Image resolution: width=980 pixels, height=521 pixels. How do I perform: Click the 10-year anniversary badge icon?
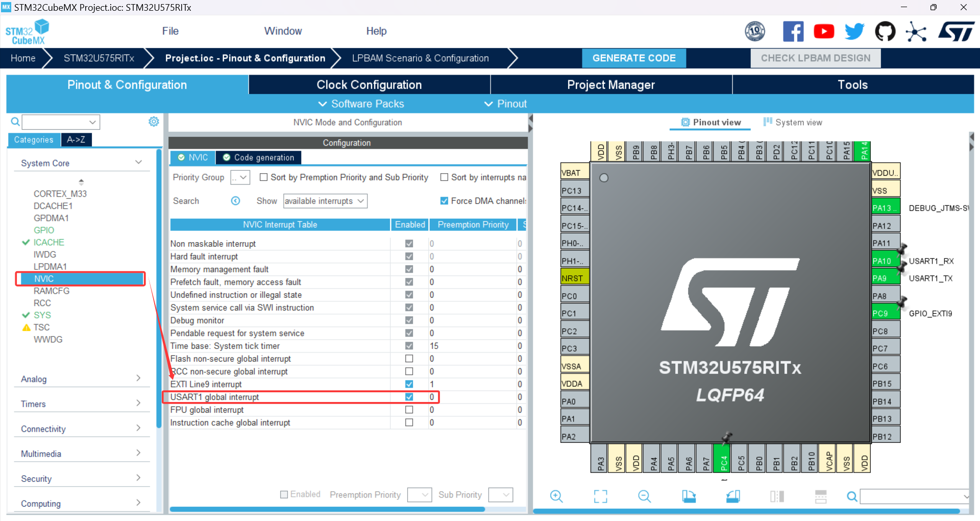click(755, 32)
